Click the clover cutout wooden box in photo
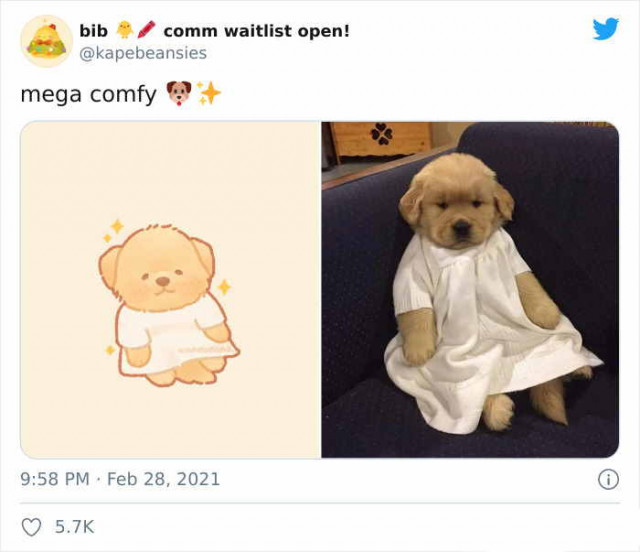This screenshot has height=552, width=640. click(x=380, y=140)
